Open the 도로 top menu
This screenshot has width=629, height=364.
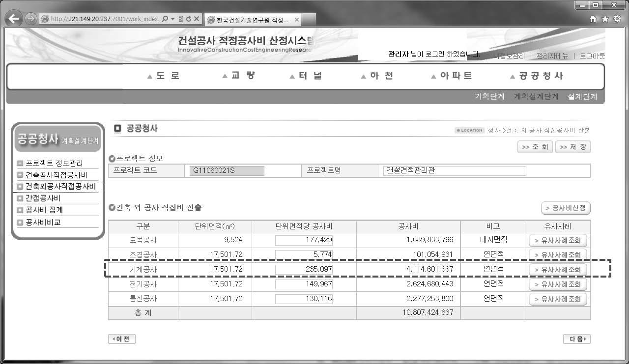point(164,76)
